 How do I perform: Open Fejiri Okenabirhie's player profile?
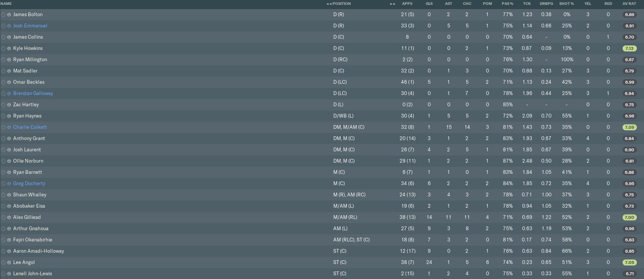point(33,240)
